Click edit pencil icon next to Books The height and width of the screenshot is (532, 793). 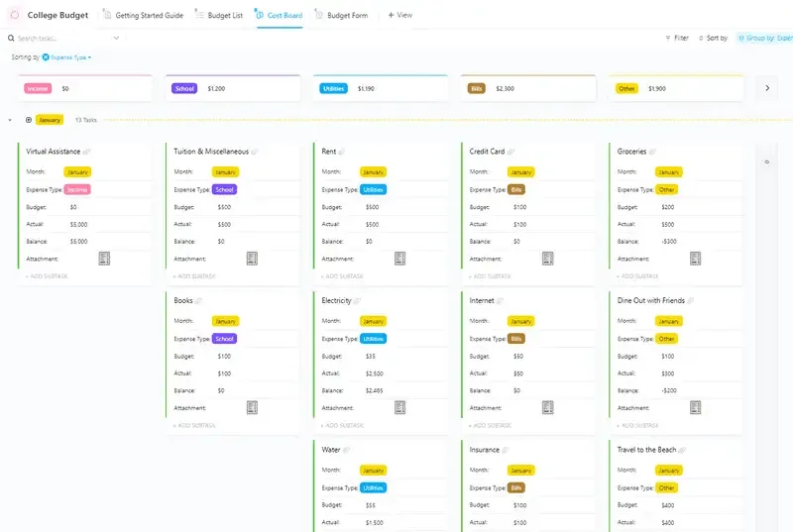pyautogui.click(x=198, y=300)
